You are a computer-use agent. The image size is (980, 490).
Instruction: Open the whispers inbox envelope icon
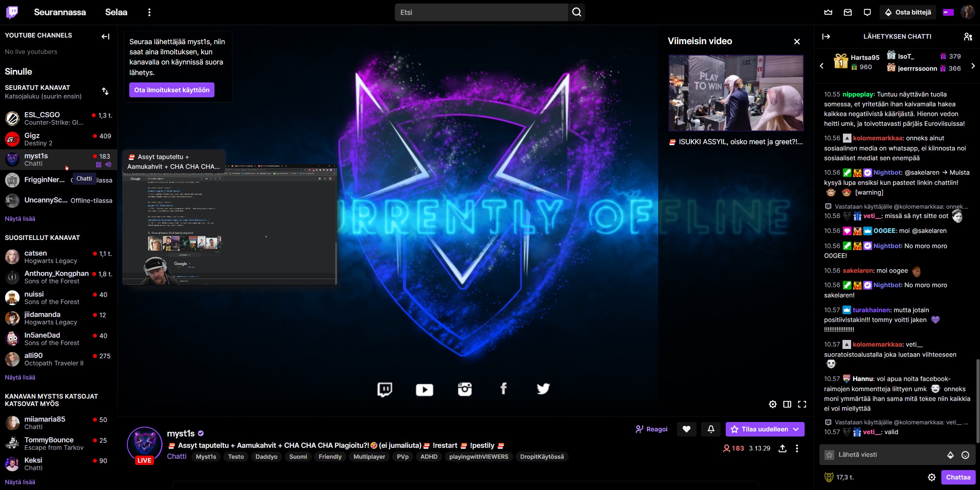pos(848,12)
